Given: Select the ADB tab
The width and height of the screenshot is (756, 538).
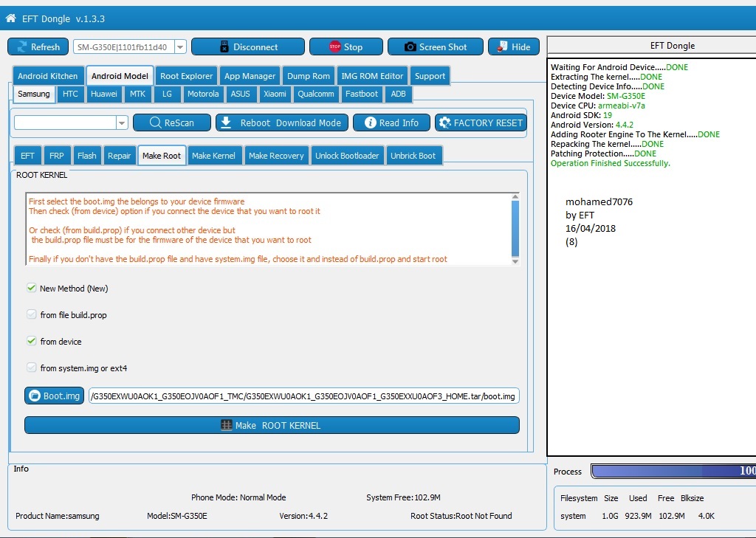Looking at the screenshot, I should click(x=398, y=94).
